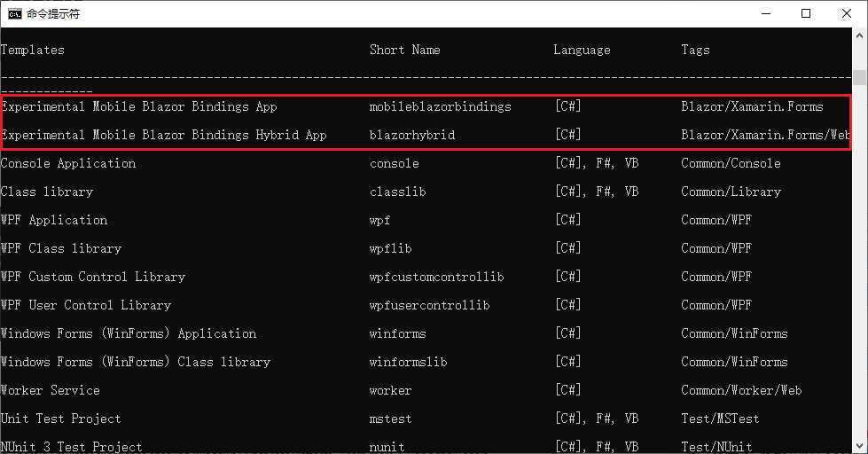This screenshot has width=868, height=454.
Task: Click 'Test/MSTest' tag text
Action: [x=720, y=419]
